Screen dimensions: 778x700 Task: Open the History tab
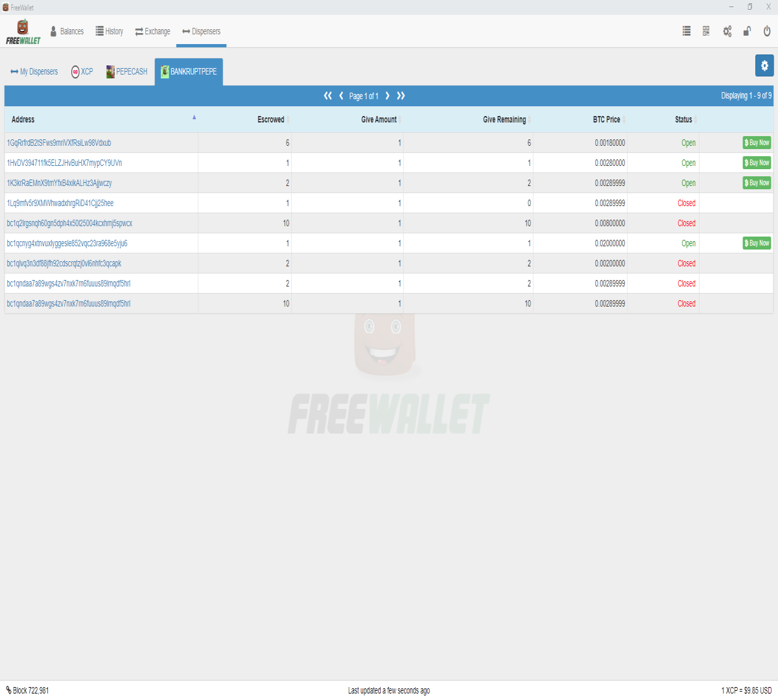[110, 31]
